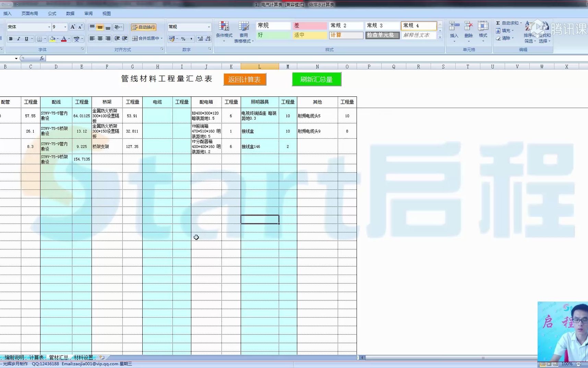The height and width of the screenshot is (368, 588).
Task: Click the 刷新汇总量 green button
Action: 316,79
